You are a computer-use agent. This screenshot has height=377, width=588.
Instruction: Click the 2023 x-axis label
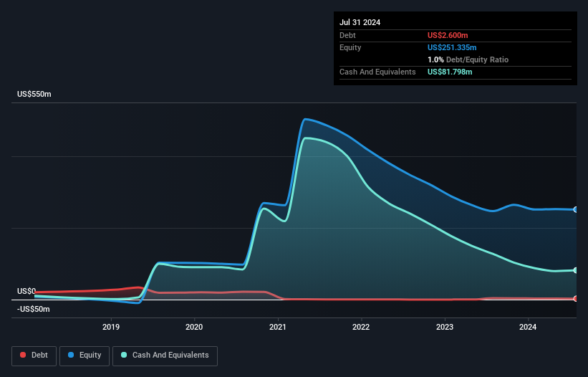point(445,327)
